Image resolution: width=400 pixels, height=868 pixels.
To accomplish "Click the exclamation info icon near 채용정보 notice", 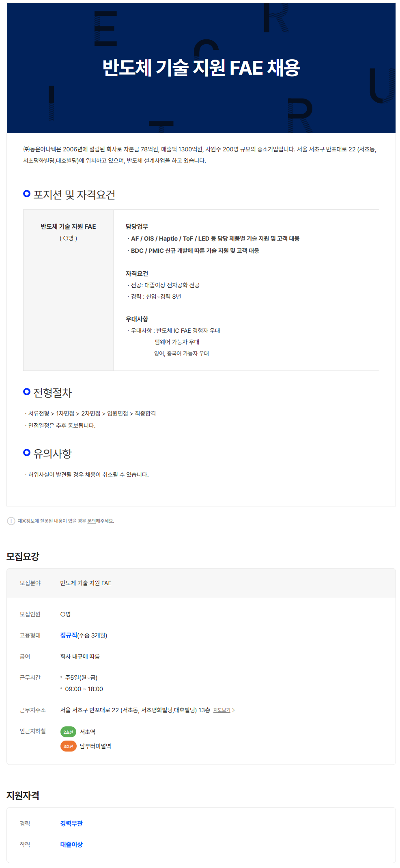I will coord(11,521).
